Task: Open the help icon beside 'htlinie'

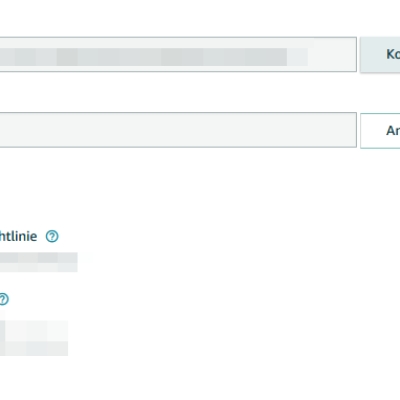Action: click(52, 236)
